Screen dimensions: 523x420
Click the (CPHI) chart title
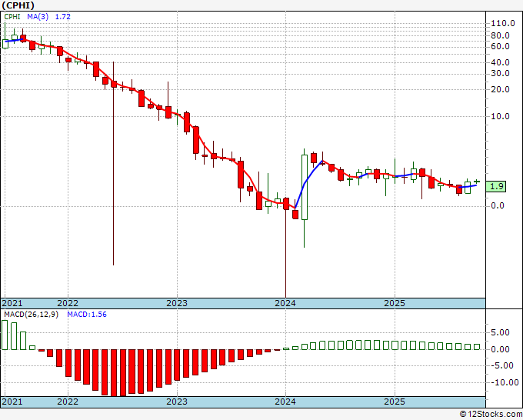click(x=18, y=5)
